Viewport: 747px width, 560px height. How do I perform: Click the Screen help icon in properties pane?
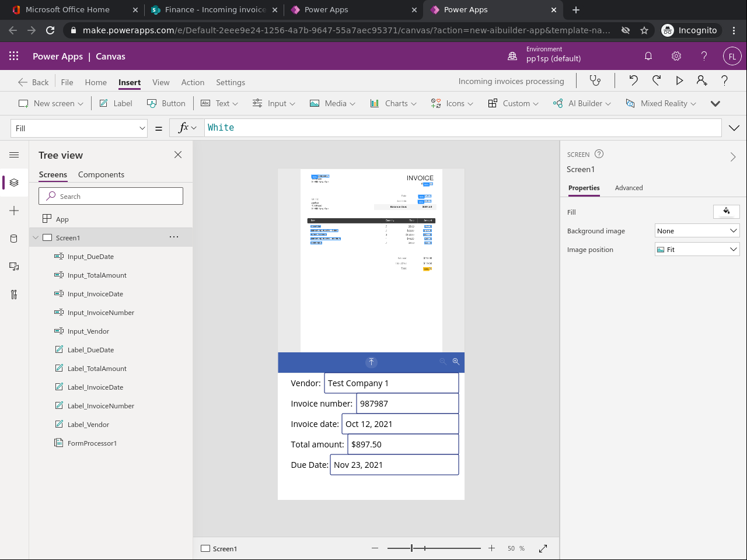[599, 154]
